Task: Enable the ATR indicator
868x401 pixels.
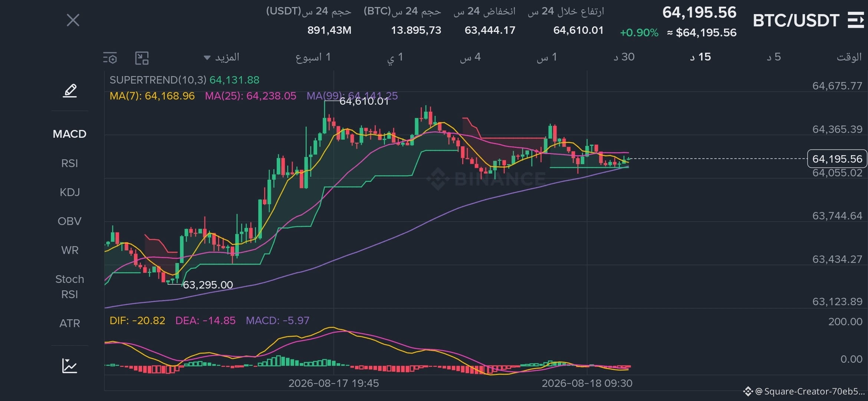Action: 70,323
